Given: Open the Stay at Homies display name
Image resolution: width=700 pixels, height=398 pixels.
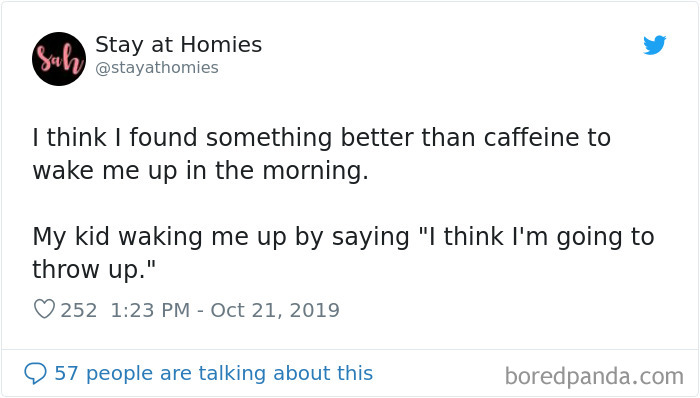Looking at the screenshot, I should click(x=179, y=45).
